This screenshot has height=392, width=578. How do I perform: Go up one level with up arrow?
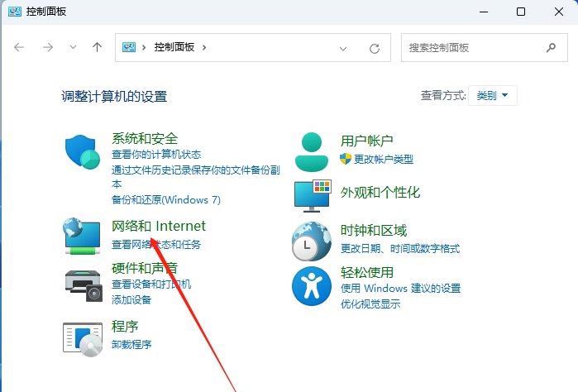(97, 48)
